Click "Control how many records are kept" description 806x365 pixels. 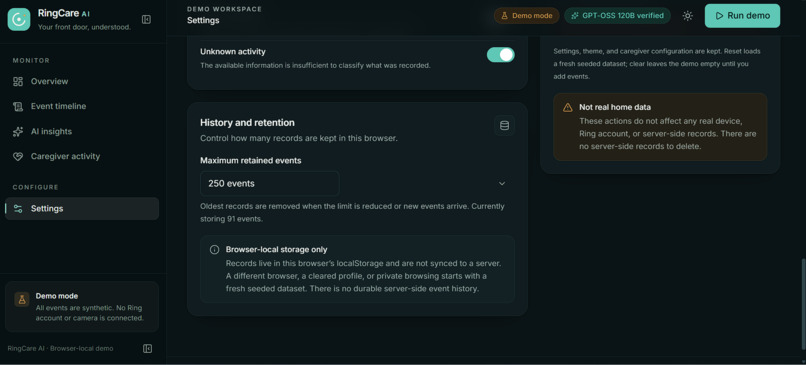click(x=299, y=138)
